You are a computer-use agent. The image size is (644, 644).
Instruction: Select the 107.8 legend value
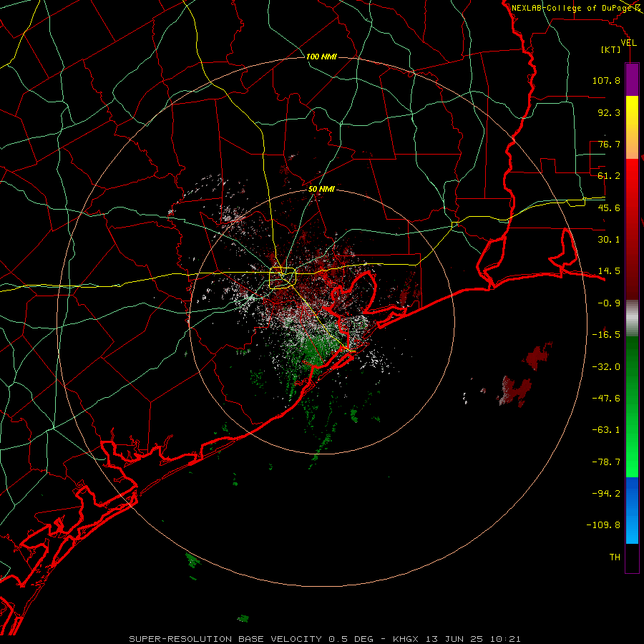point(606,80)
